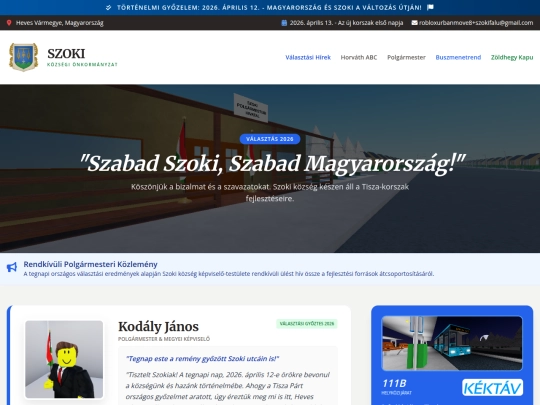The image size is (540, 405).
Task: Click the VÁLASZTÁS 2026 badge
Action: (x=270, y=139)
